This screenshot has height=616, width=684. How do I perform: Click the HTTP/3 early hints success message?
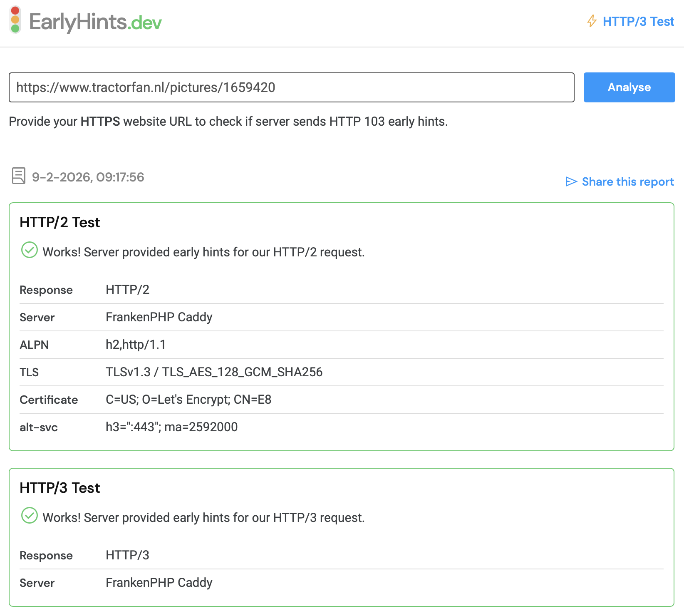[x=203, y=518]
